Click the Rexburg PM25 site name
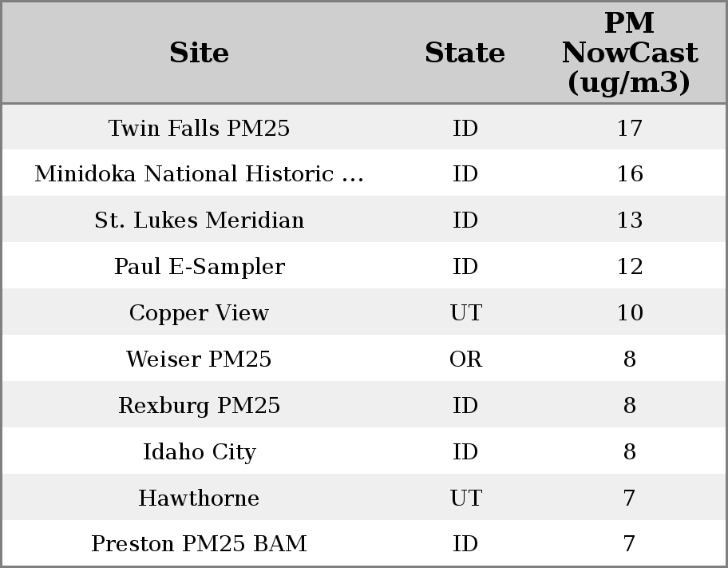The height and width of the screenshot is (568, 728). pyautogui.click(x=199, y=406)
